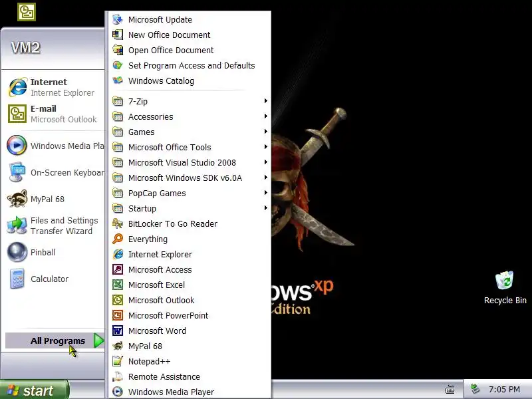532x399 pixels.
Task: Click the Remote Assistance label text
Action: click(164, 376)
